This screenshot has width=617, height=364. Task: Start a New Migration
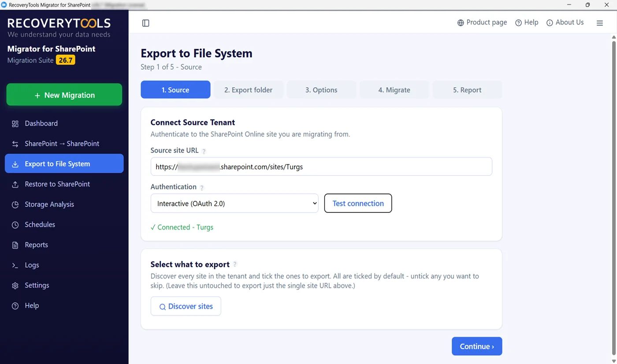click(64, 95)
